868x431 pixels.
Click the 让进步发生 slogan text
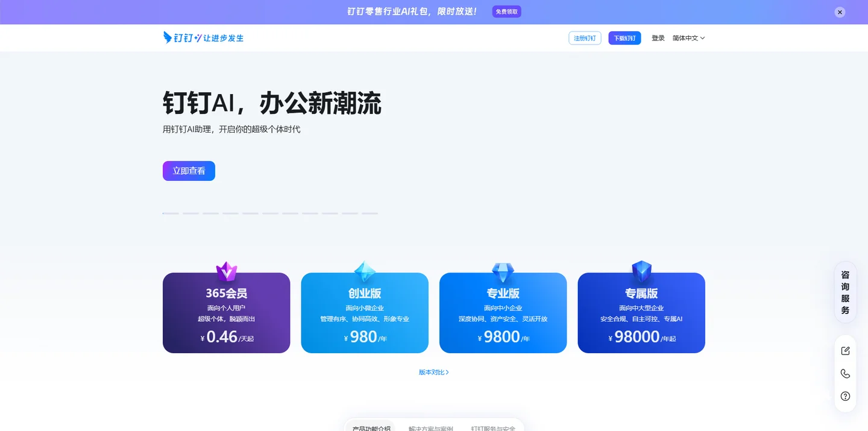click(x=224, y=38)
